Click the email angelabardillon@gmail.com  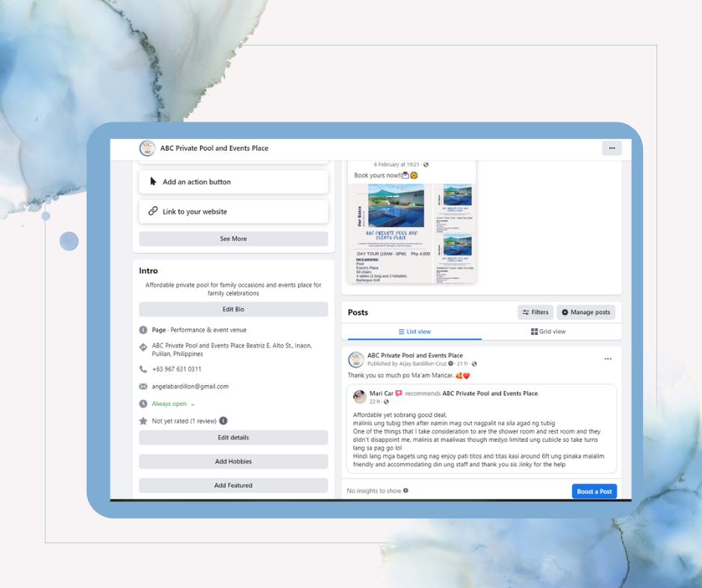pyautogui.click(x=190, y=387)
